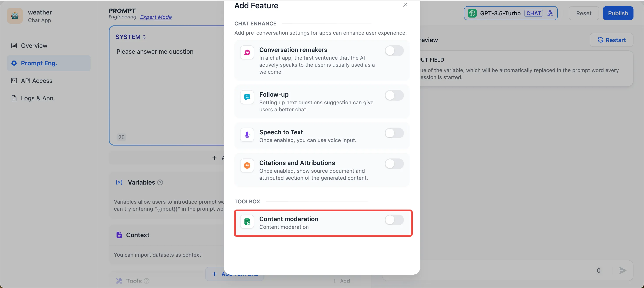644x288 pixels.
Task: Click the Citations and Attributions quote icon
Action: click(x=247, y=165)
